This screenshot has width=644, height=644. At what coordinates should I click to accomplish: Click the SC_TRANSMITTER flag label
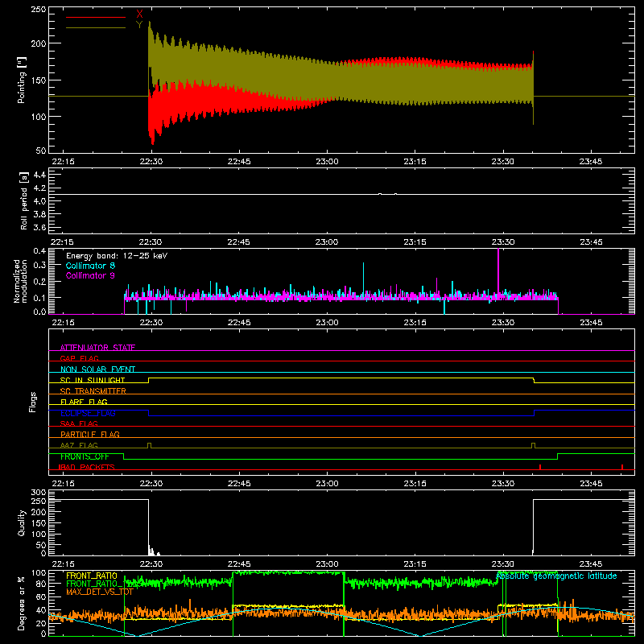pyautogui.click(x=93, y=391)
